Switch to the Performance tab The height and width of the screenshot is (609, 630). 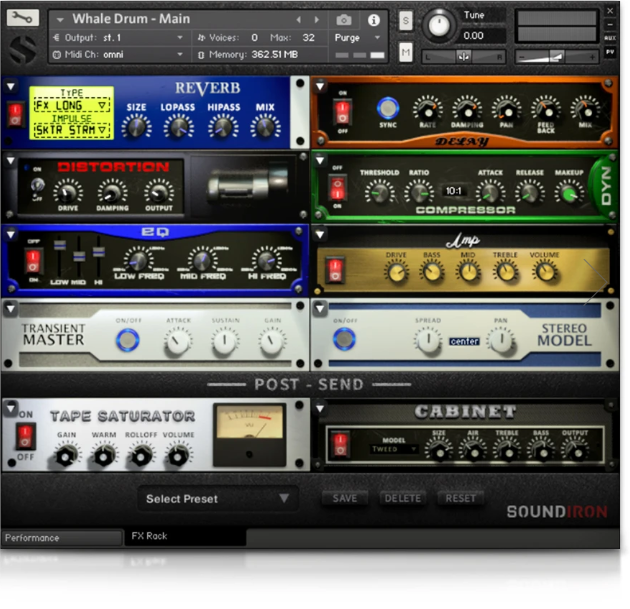point(62,538)
